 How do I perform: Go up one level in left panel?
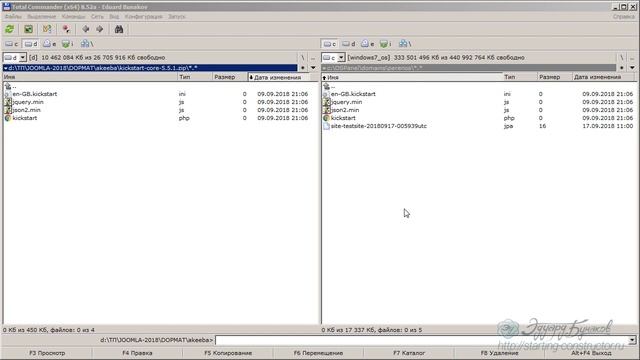(x=313, y=58)
